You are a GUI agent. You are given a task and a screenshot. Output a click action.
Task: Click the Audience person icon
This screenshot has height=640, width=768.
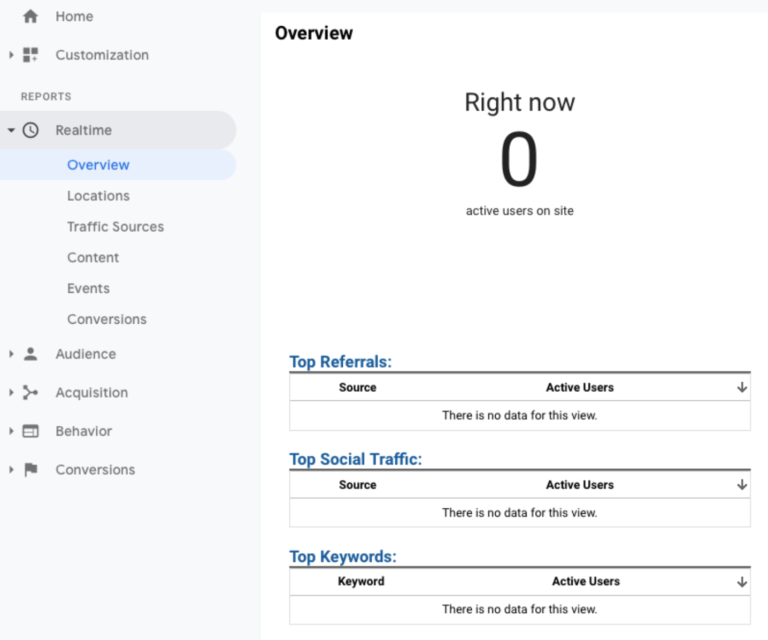pyautogui.click(x=30, y=354)
